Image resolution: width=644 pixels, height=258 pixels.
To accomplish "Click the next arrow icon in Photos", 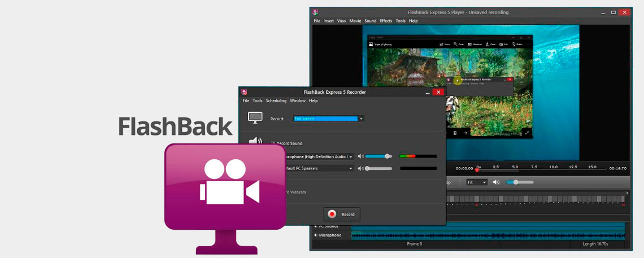I will [x=465, y=133].
